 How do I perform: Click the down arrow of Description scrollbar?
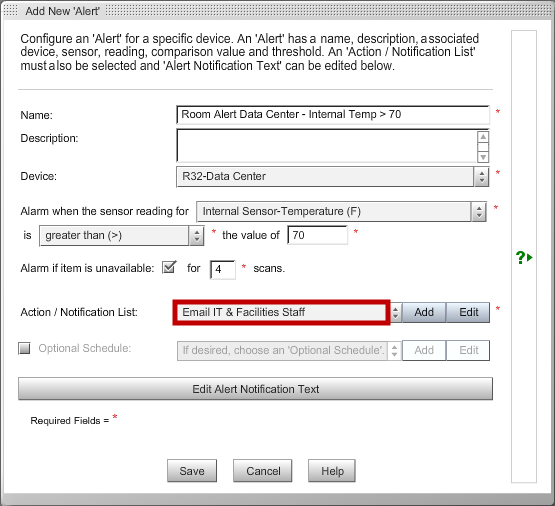tap(483, 157)
